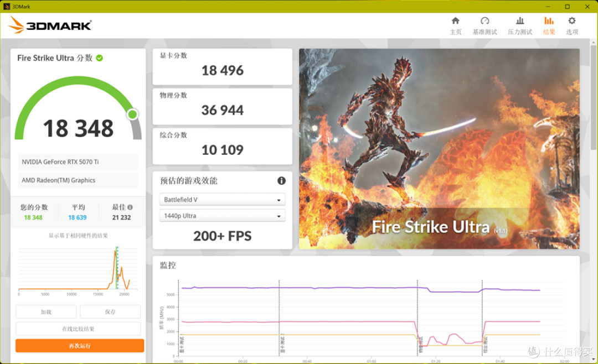Click the Fire Strike Ultra 分数 title

[x=55, y=58]
